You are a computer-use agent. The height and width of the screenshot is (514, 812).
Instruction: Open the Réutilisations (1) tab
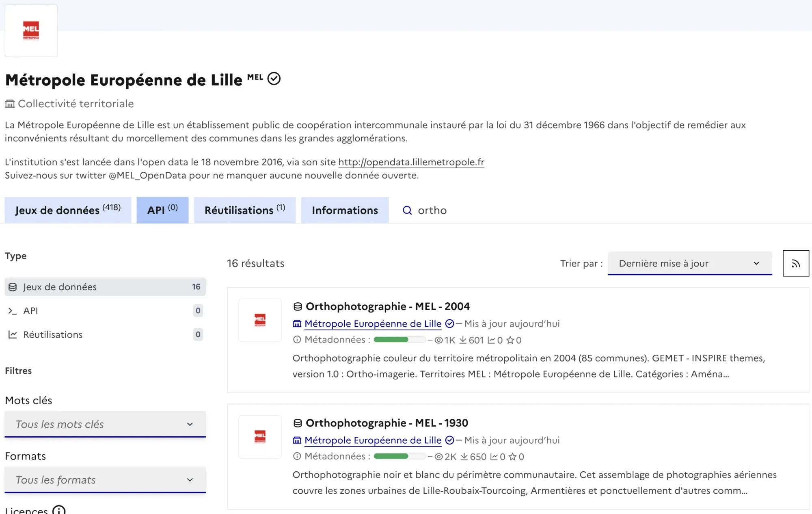pyautogui.click(x=245, y=210)
